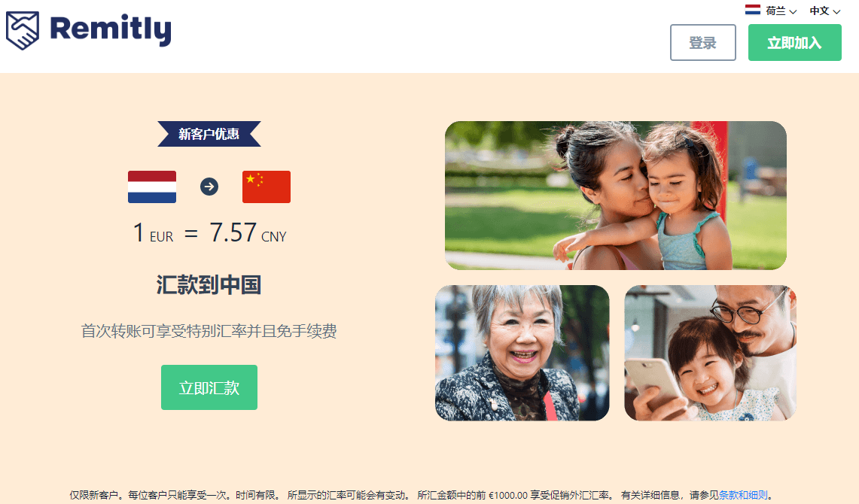The width and height of the screenshot is (859, 504).
Task: Click the small Netherlands flag in header
Action: (753, 10)
